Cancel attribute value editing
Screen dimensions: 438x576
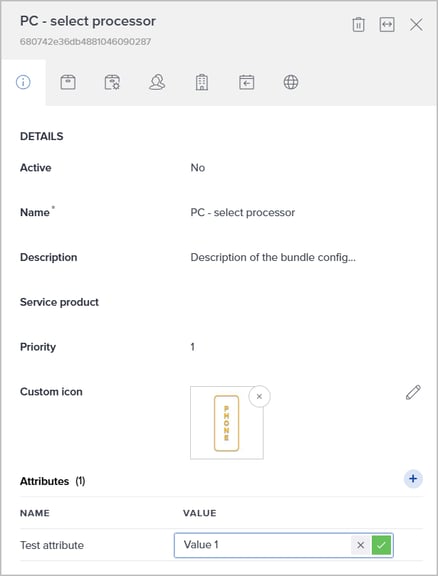(x=360, y=545)
